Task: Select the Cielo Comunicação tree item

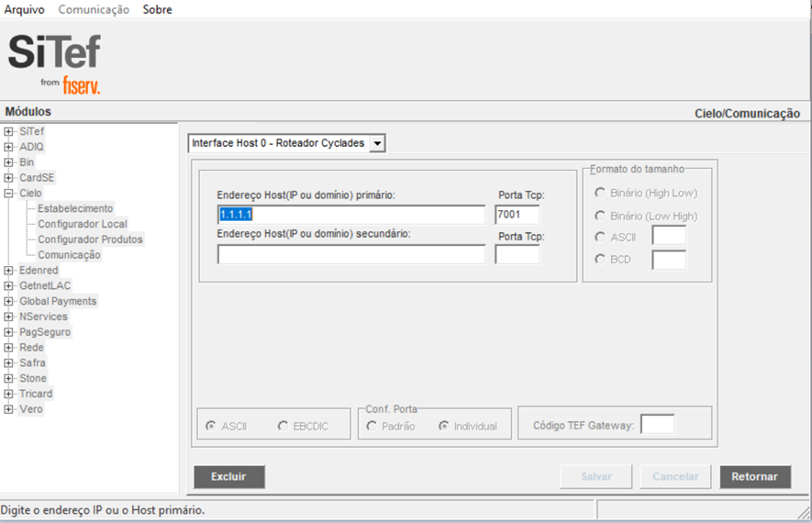Action: [x=69, y=255]
